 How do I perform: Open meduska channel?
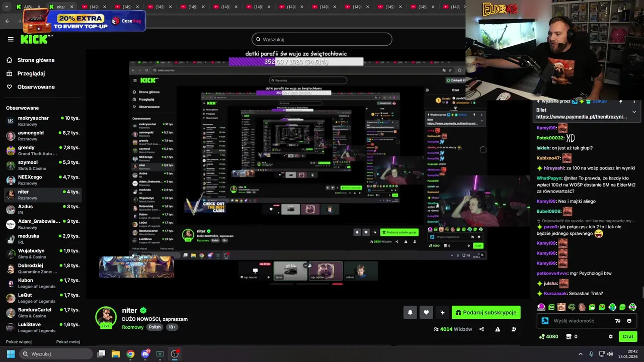coord(43,239)
